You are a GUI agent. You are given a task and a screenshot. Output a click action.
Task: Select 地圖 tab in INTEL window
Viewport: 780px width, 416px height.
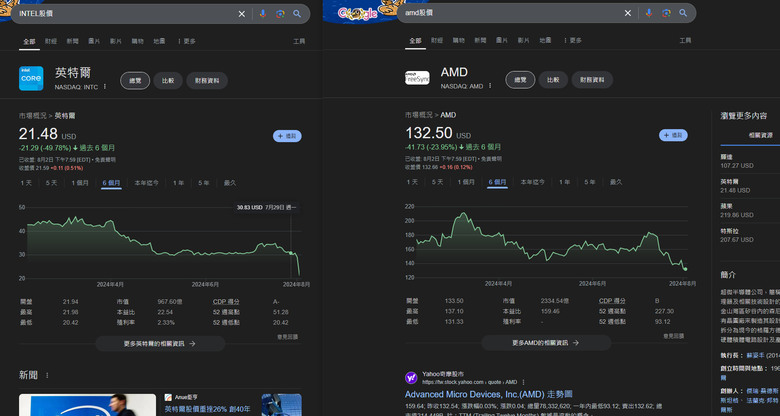point(159,41)
